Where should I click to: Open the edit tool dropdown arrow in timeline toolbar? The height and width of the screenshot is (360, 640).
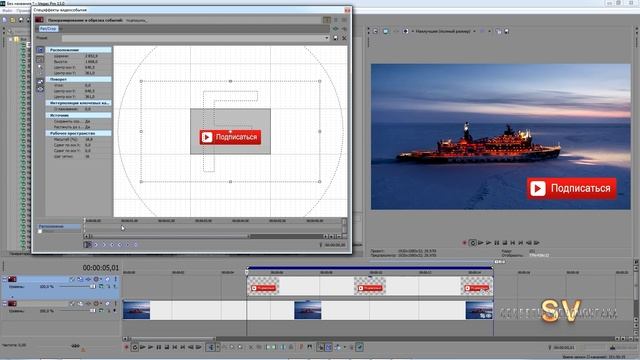point(218,347)
